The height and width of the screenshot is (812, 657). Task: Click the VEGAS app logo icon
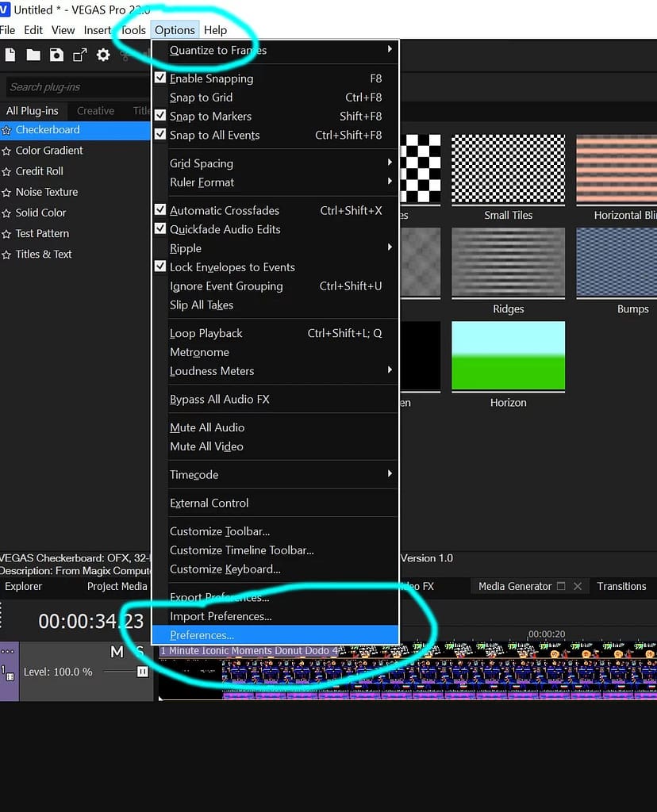coord(4,10)
